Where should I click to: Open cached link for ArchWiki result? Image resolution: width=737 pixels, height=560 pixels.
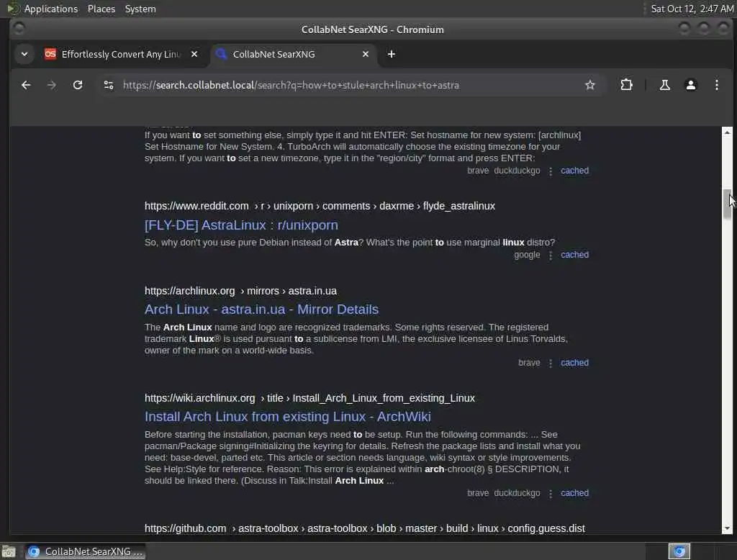pos(574,493)
